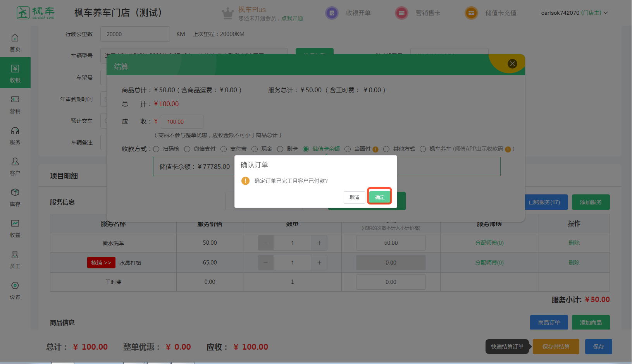Open 收银开单 in top navigation
Image resolution: width=632 pixels, height=364 pixels.
click(348, 13)
